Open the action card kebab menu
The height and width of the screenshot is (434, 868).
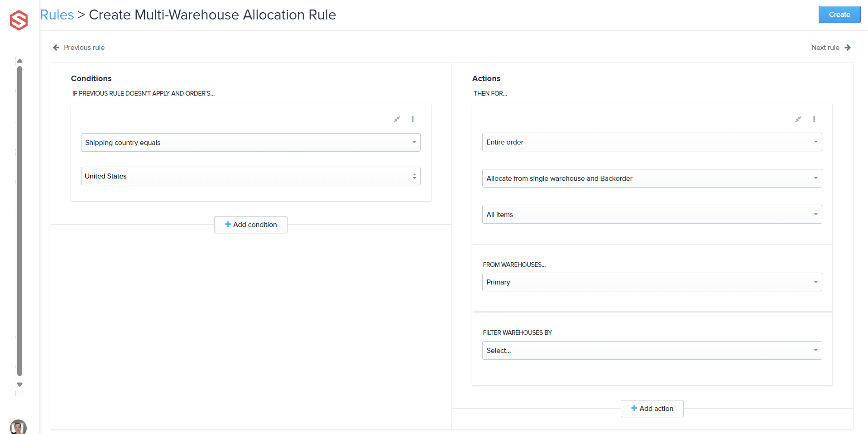tap(814, 119)
